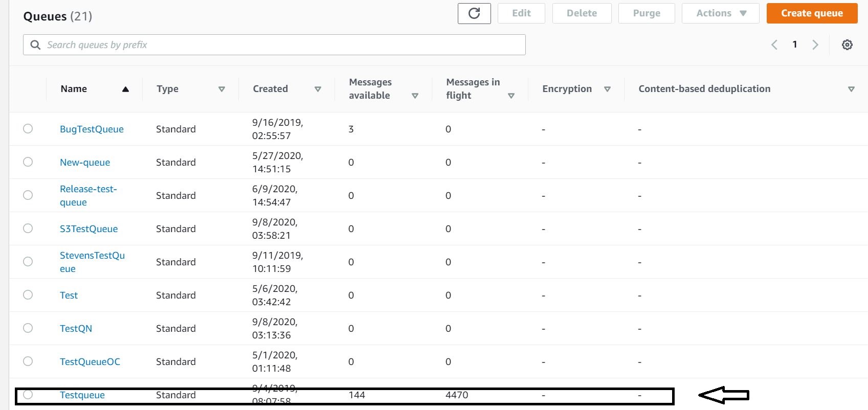This screenshot has height=410, width=868.
Task: Sort by Content-based deduplication arrow
Action: click(851, 89)
